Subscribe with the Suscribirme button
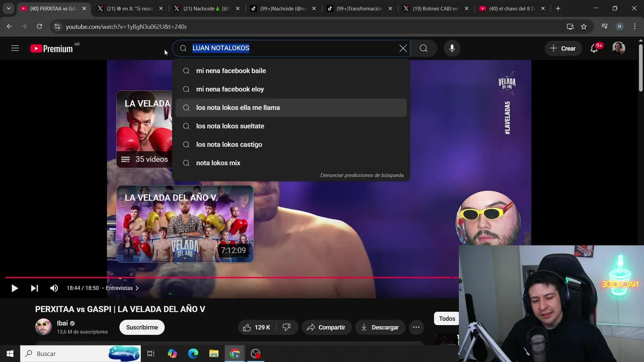644x362 pixels. point(142,327)
